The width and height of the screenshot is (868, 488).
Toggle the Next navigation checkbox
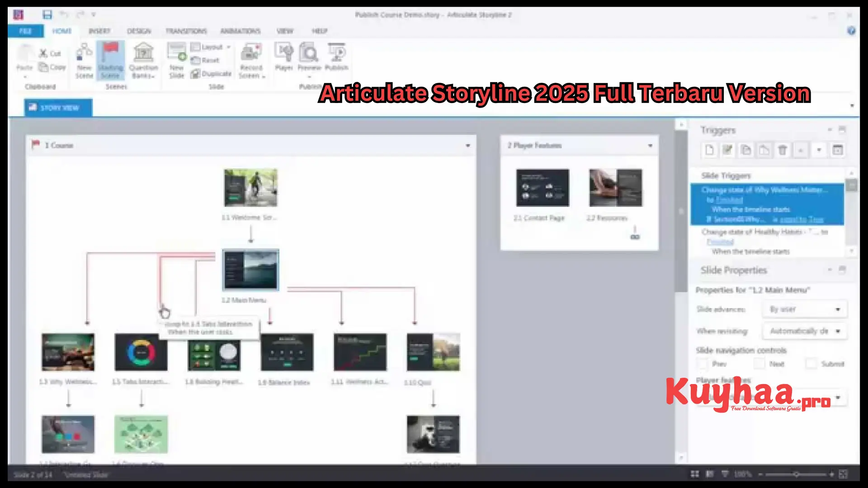pyautogui.click(x=759, y=364)
